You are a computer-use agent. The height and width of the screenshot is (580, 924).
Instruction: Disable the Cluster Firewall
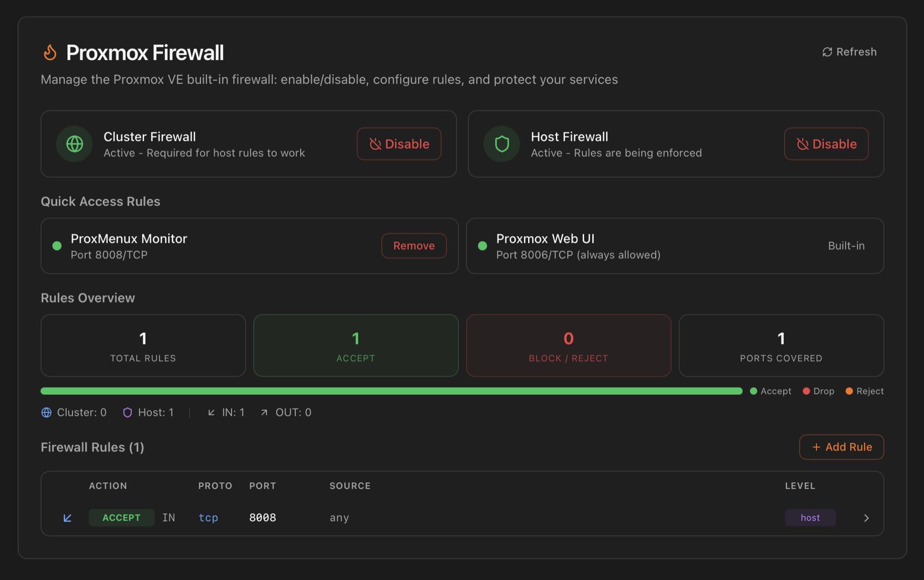point(399,144)
